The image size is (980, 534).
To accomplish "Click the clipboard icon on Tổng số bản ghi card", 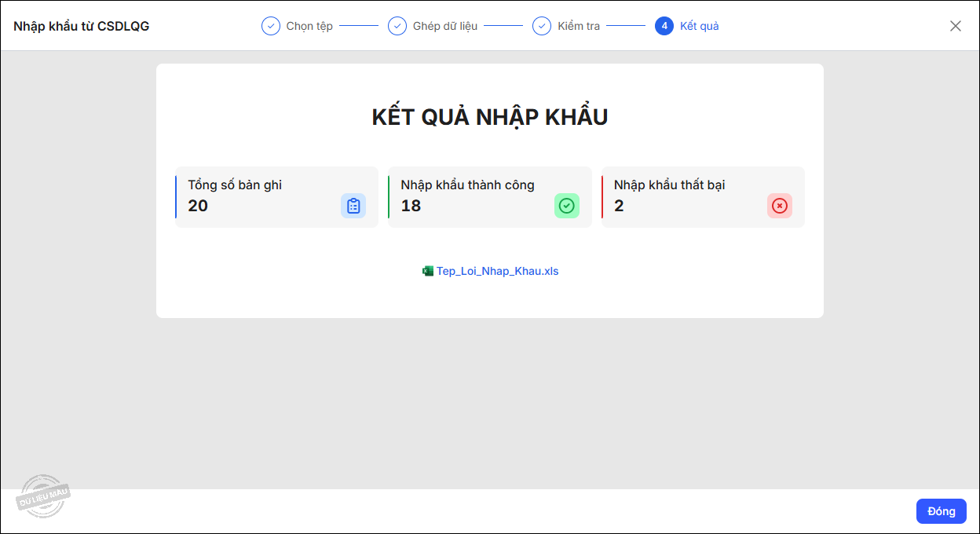I will 353,205.
